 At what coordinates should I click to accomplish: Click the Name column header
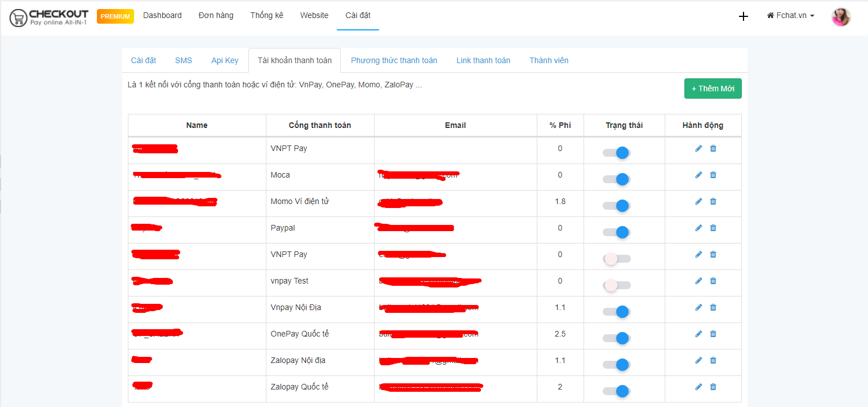tap(197, 125)
